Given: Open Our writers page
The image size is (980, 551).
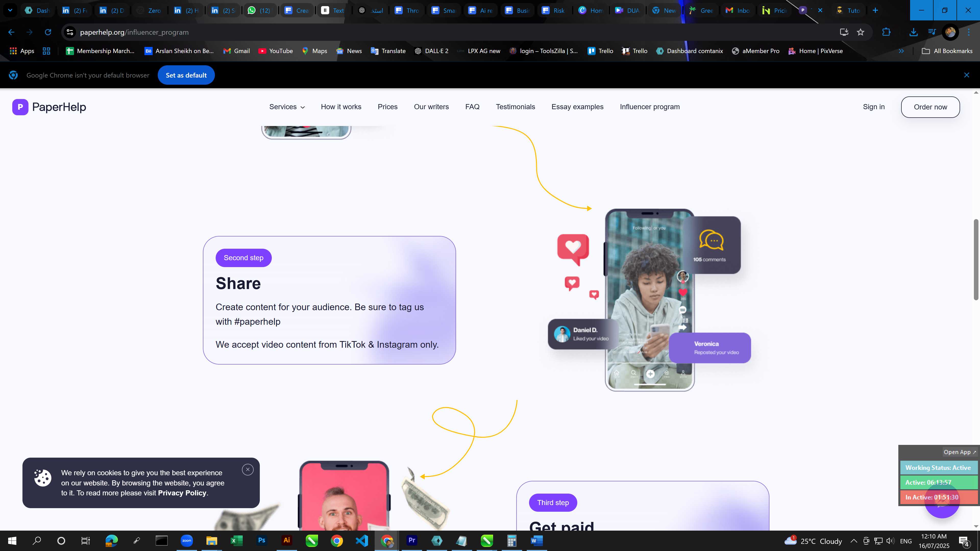Looking at the screenshot, I should (x=431, y=107).
